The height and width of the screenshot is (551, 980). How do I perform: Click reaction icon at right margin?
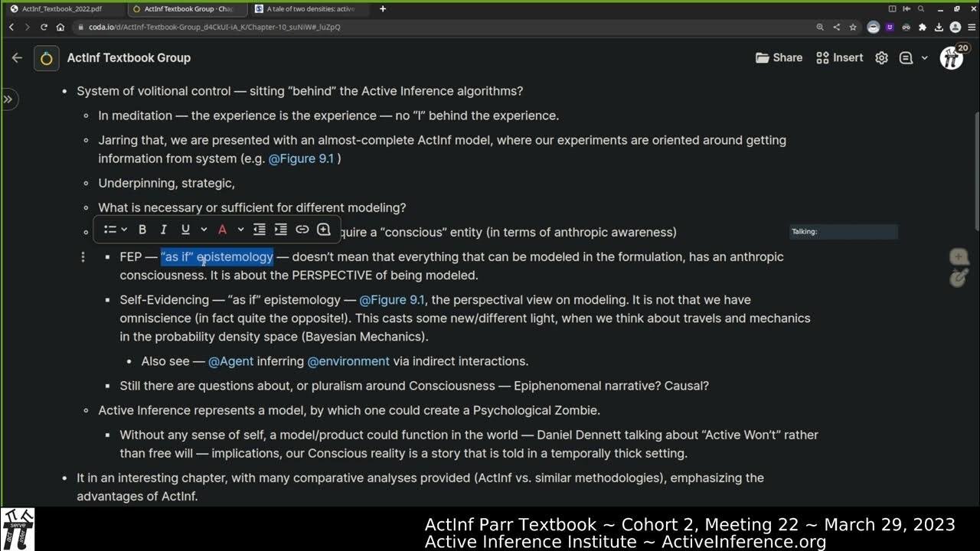point(958,278)
